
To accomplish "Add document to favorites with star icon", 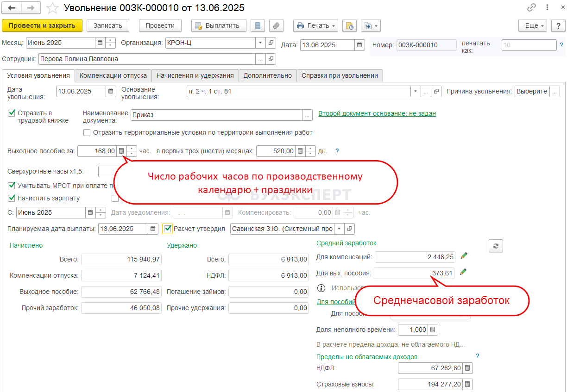I will click(53, 8).
